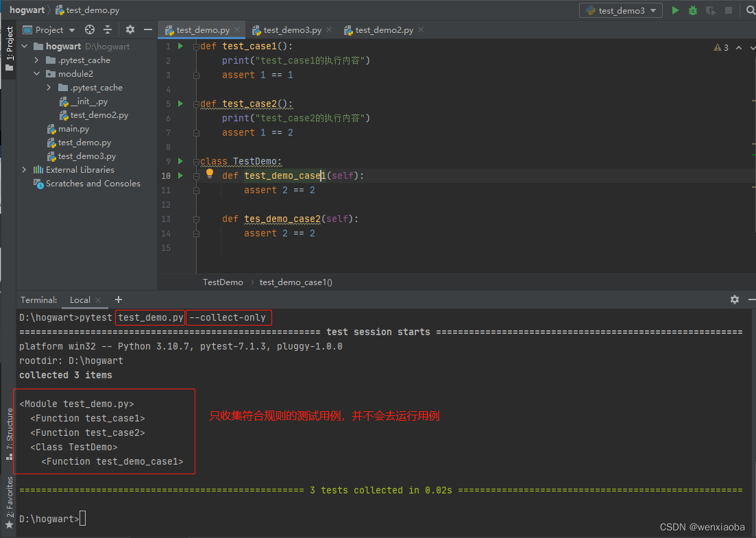The height and width of the screenshot is (538, 756).
Task: Switch to the test_demo3.py editor tab
Action: point(292,30)
